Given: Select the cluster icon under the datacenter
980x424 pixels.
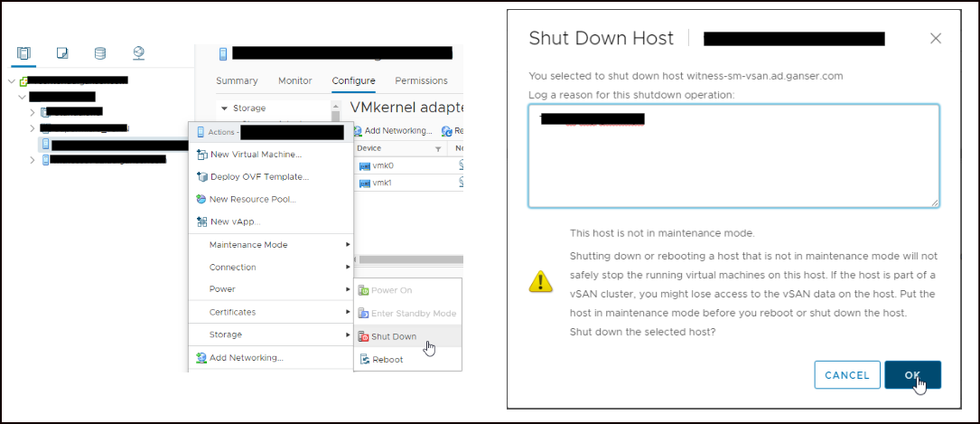Looking at the screenshot, I should point(44,113).
